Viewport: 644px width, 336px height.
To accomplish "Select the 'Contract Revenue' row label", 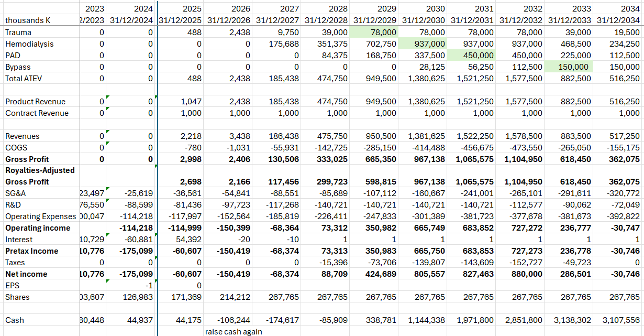I will coord(37,113).
